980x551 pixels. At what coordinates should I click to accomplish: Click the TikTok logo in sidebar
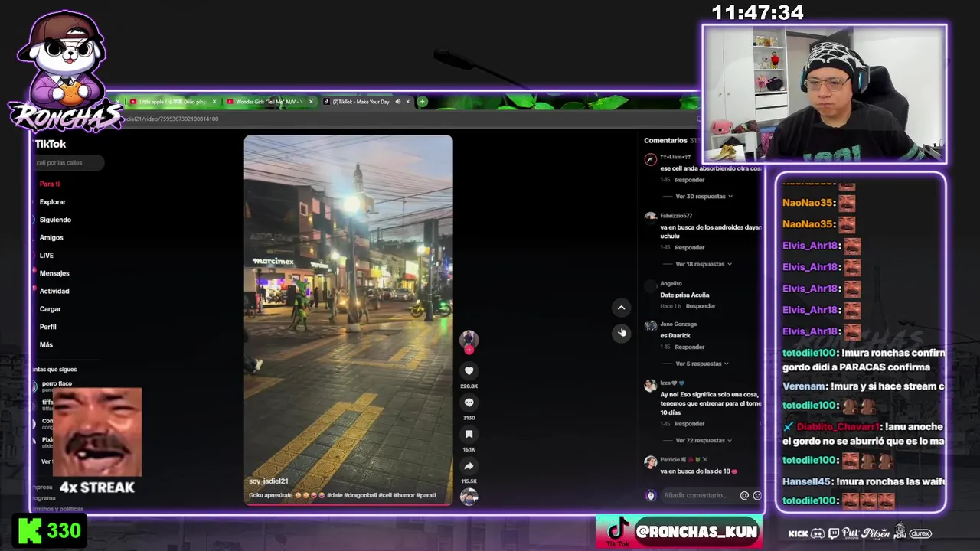click(51, 144)
